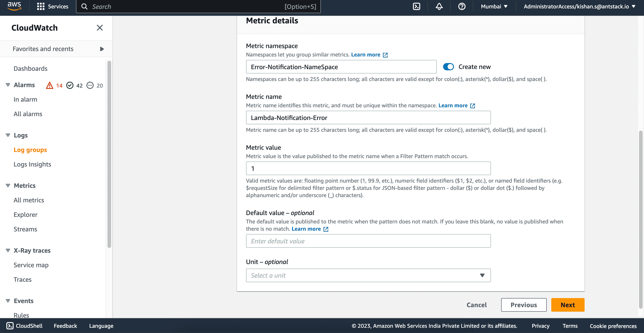The width and height of the screenshot is (644, 333).
Task: Open metric name Learn more link
Action: click(x=453, y=105)
